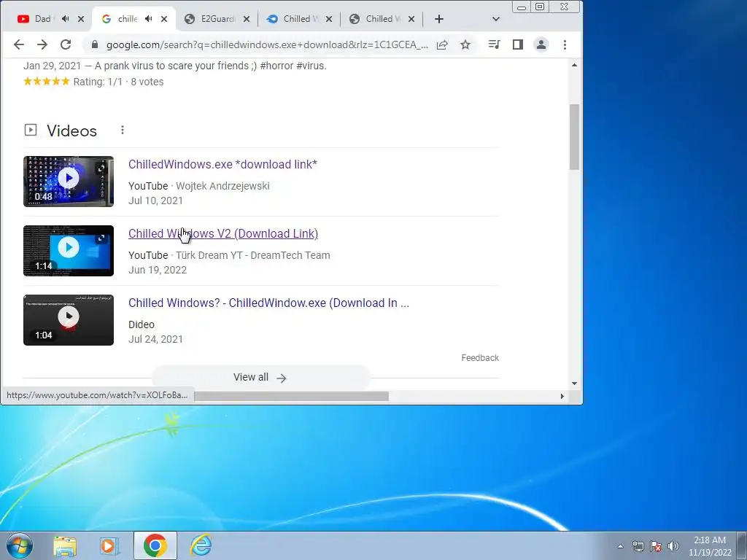Screen dimensions: 747x560
Task: Click the horizontal scroll right arrow
Action: tap(562, 396)
